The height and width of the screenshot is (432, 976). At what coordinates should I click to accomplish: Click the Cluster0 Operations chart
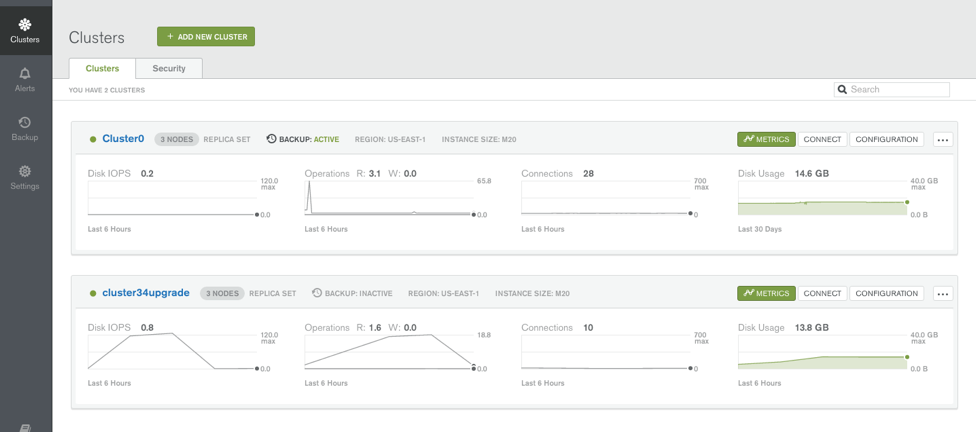[389, 199]
